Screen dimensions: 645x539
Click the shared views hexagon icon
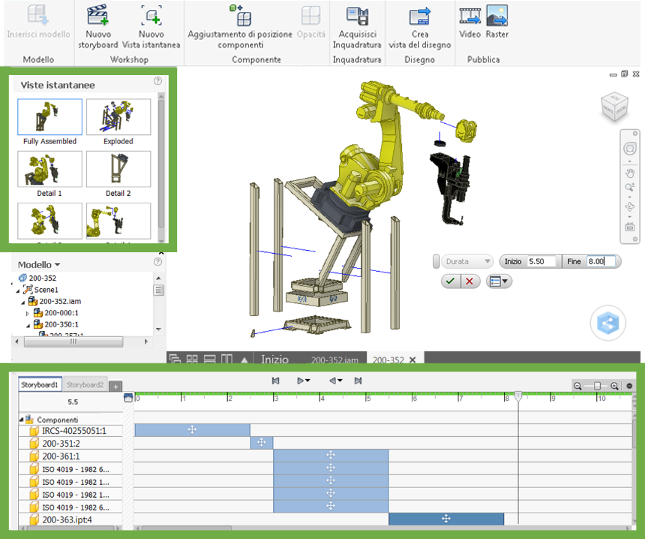click(x=608, y=323)
